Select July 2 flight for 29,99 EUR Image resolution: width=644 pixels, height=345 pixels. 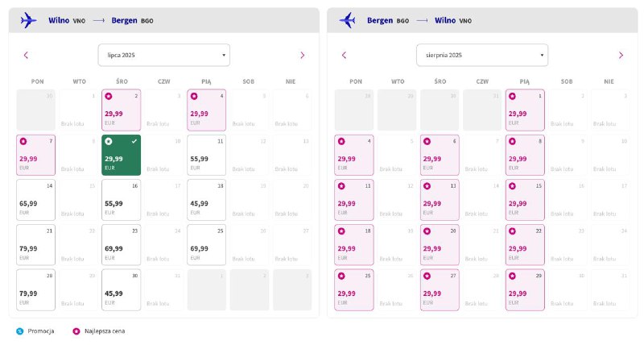click(122, 110)
